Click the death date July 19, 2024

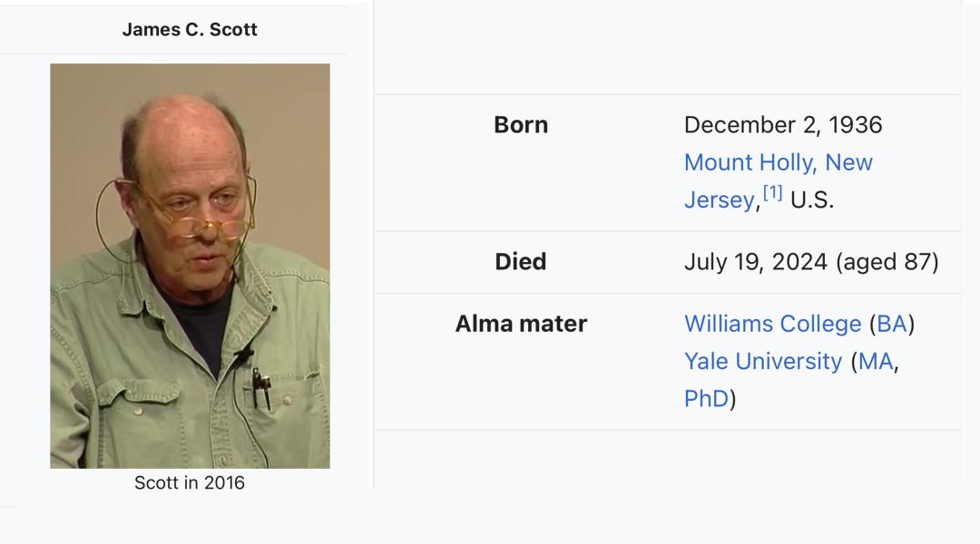point(756,262)
